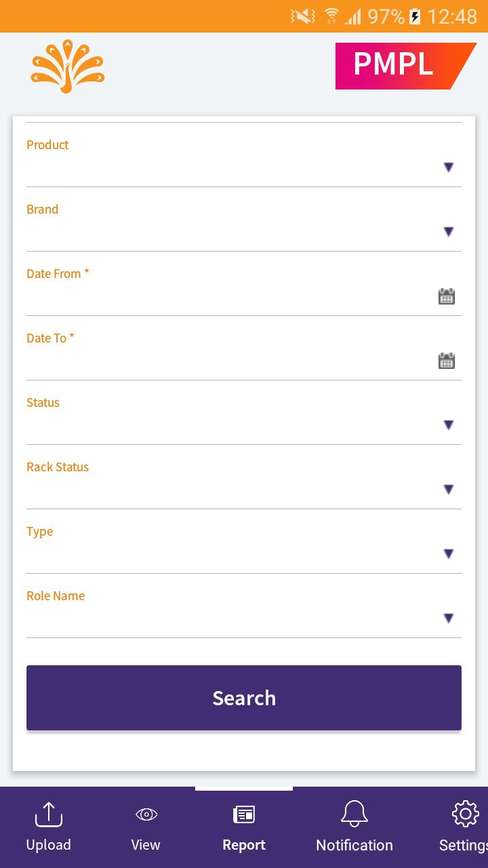
Task: Select the Report newspaper icon
Action: pos(244,814)
